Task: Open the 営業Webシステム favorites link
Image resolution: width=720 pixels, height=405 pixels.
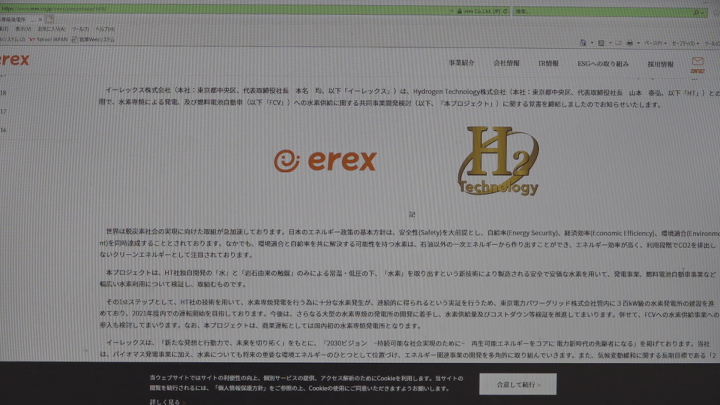Action: pyautogui.click(x=93, y=39)
